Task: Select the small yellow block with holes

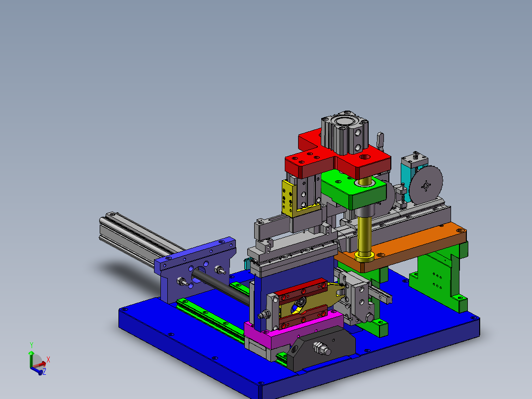Action: point(289,199)
